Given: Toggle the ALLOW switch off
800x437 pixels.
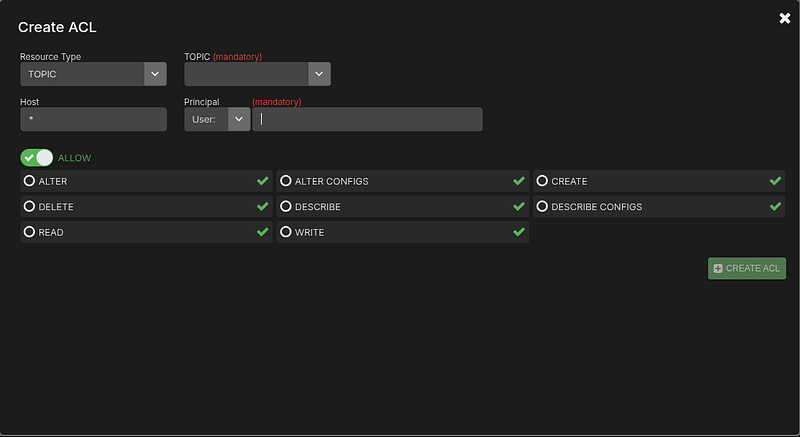Looking at the screenshot, I should 37,158.
